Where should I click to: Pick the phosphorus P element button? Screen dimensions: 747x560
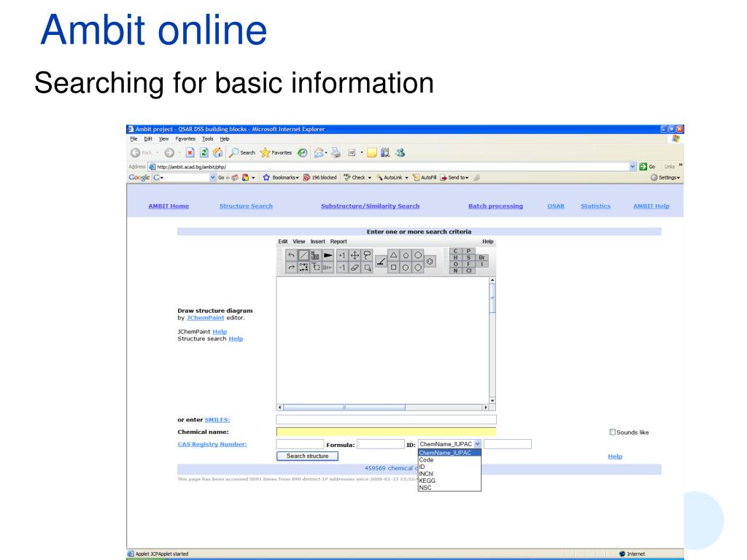pyautogui.click(x=469, y=251)
